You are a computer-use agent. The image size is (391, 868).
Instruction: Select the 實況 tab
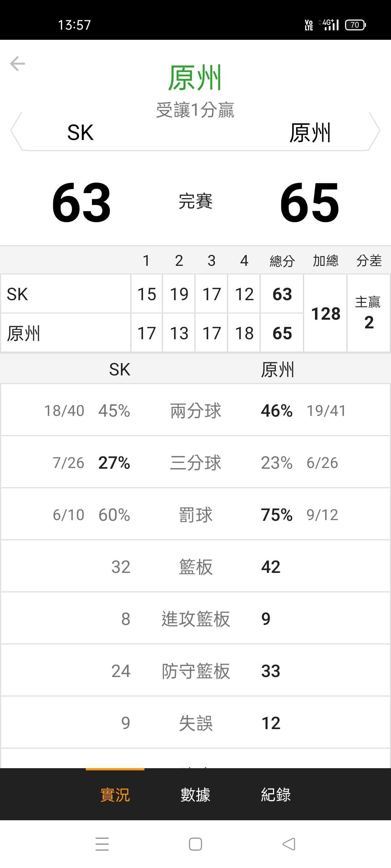click(115, 795)
